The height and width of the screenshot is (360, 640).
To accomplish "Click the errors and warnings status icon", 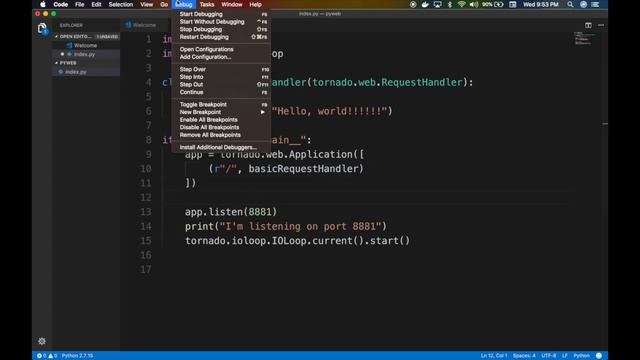I will (47, 356).
